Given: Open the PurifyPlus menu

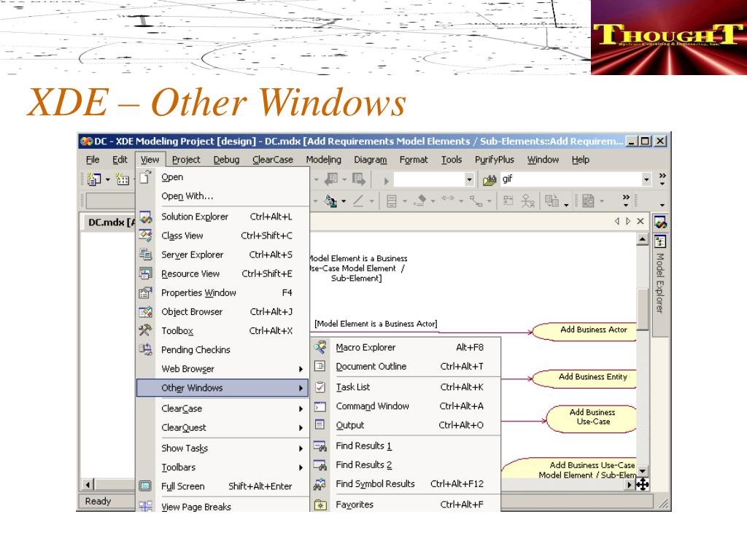Looking at the screenshot, I should (494, 160).
